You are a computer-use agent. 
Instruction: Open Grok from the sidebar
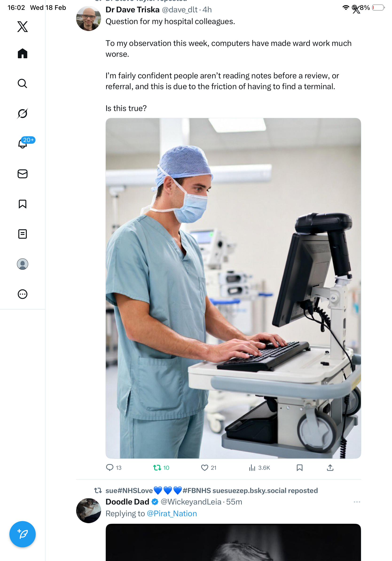[x=23, y=113]
